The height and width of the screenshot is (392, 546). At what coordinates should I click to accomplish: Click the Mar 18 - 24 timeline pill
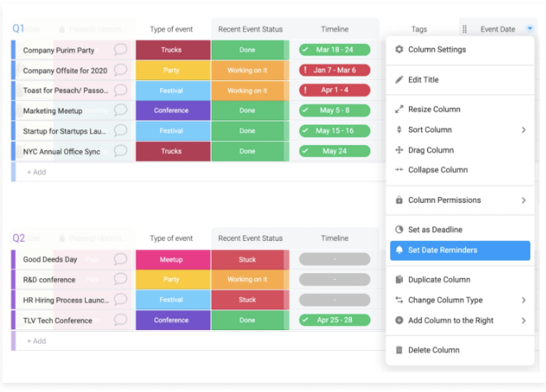click(x=335, y=50)
